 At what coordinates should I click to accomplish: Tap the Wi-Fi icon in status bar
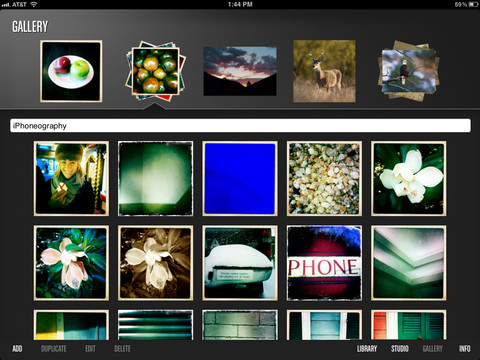34,4
